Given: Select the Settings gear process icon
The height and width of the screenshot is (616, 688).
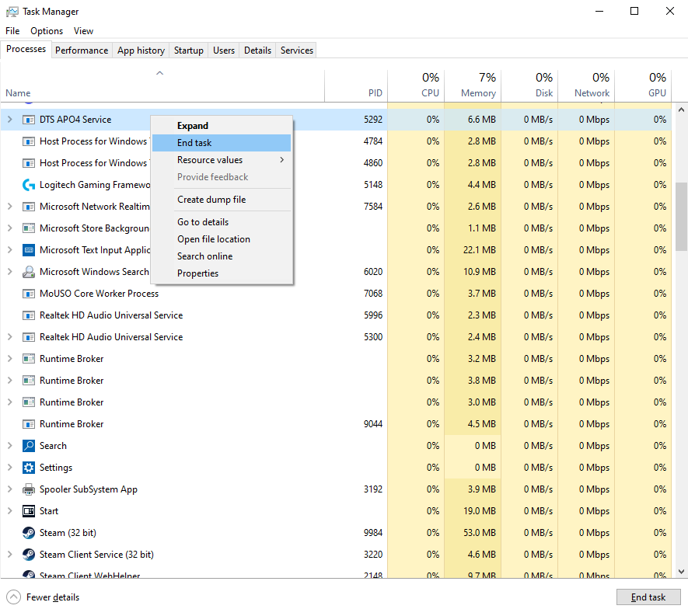Looking at the screenshot, I should click(x=29, y=468).
